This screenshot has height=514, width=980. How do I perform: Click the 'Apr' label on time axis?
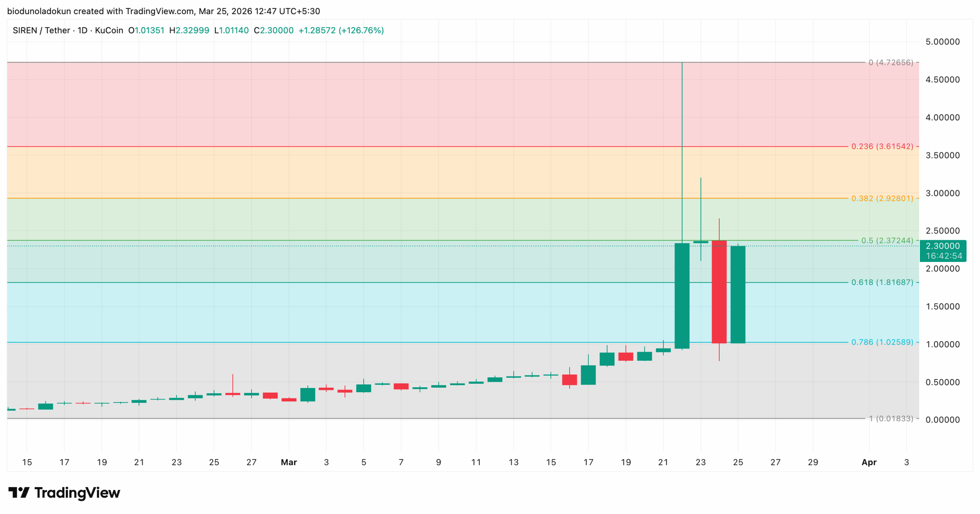point(869,462)
